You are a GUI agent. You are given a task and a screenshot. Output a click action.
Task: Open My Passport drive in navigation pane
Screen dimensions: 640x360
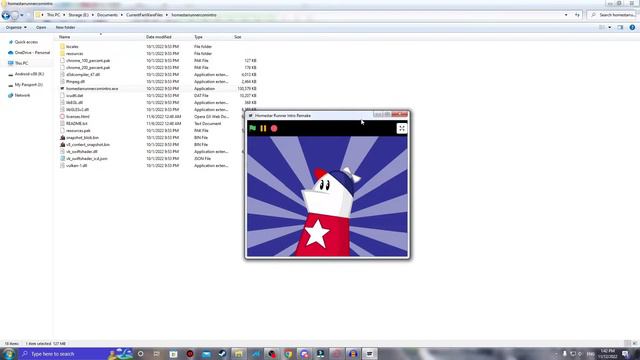click(28, 84)
